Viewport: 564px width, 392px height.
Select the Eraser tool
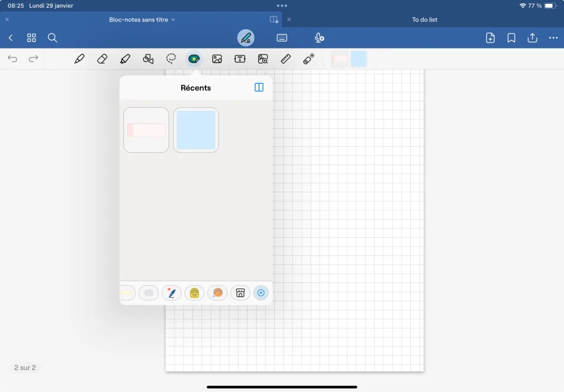click(102, 58)
